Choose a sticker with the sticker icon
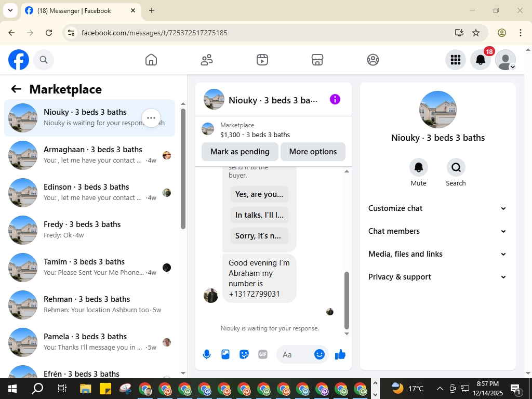532x399 pixels. (244, 354)
